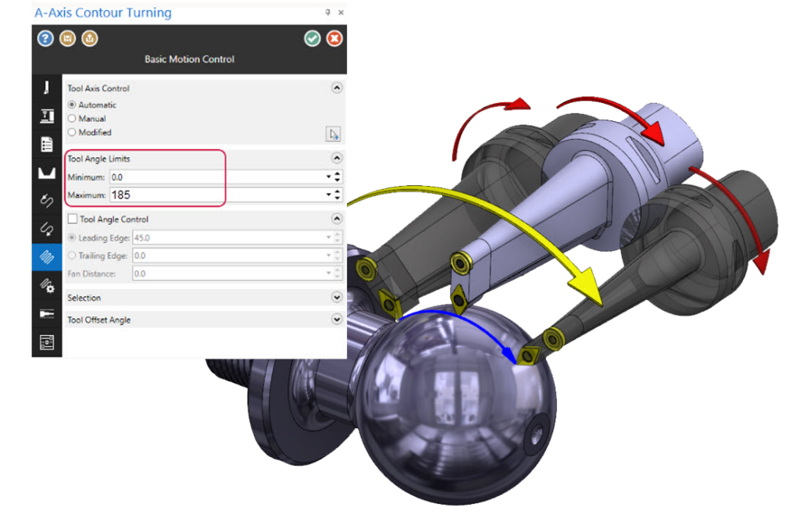Enable the Tool Angle Control checkbox
Image resolution: width=800 pixels, height=532 pixels.
(x=73, y=220)
